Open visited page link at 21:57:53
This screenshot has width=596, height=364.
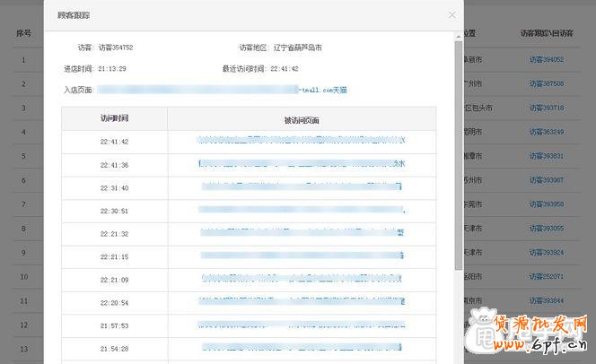coord(302,325)
